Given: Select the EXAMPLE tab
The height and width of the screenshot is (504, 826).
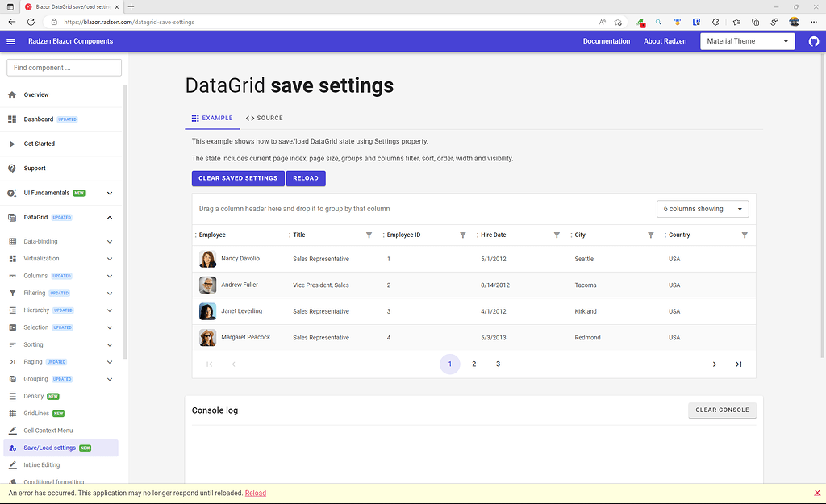Looking at the screenshot, I should point(212,118).
